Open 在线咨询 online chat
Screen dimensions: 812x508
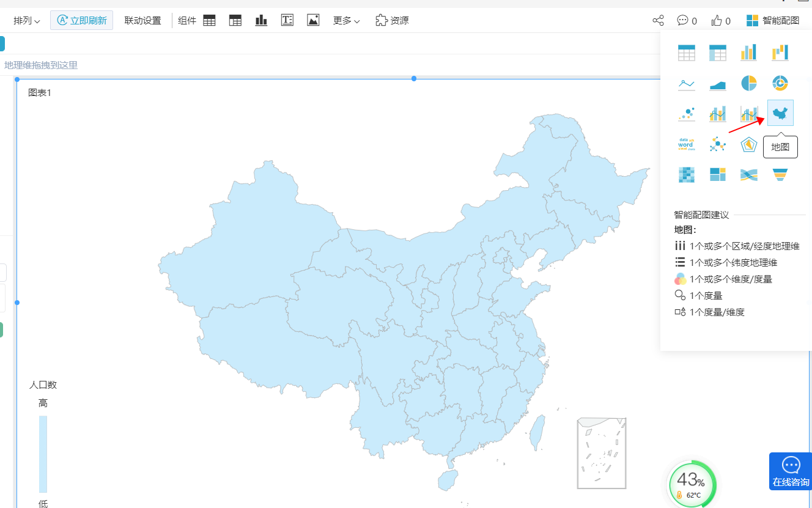pos(791,471)
